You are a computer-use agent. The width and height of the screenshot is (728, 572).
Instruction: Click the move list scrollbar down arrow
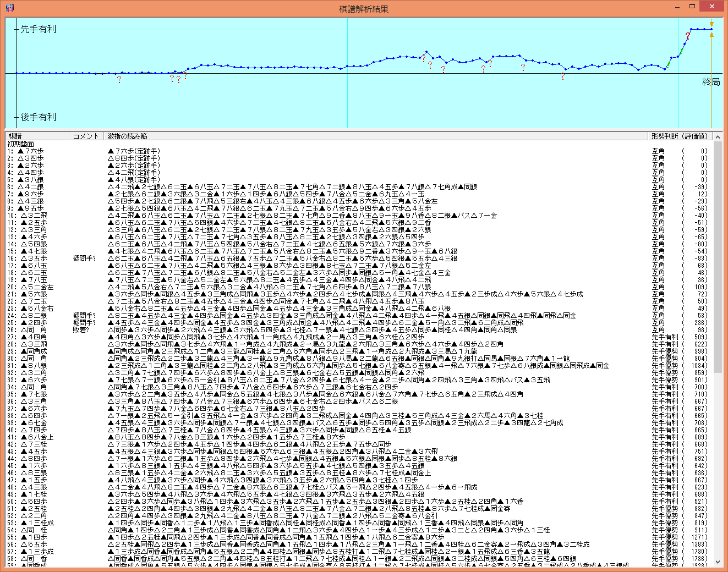pos(718,562)
